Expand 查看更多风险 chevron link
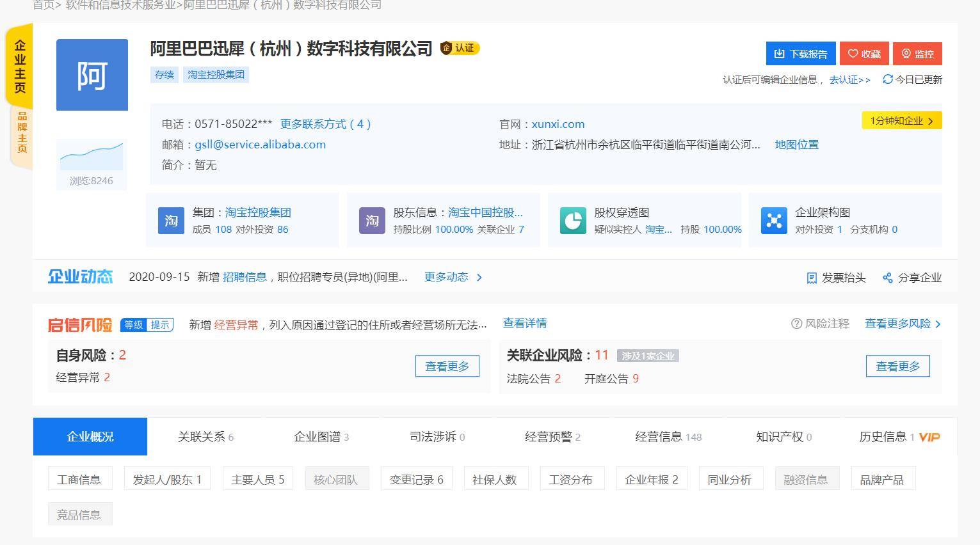Image resolution: width=980 pixels, height=545 pixels. tap(903, 324)
